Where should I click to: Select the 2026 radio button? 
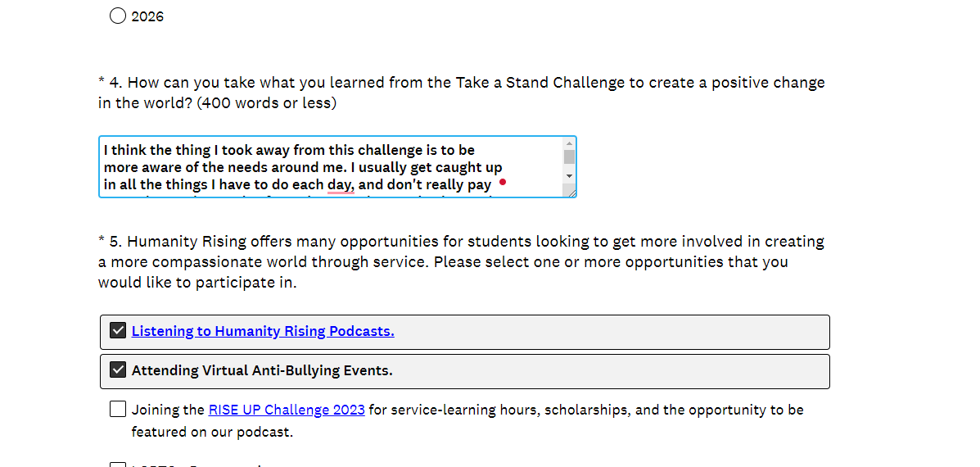pos(118,16)
